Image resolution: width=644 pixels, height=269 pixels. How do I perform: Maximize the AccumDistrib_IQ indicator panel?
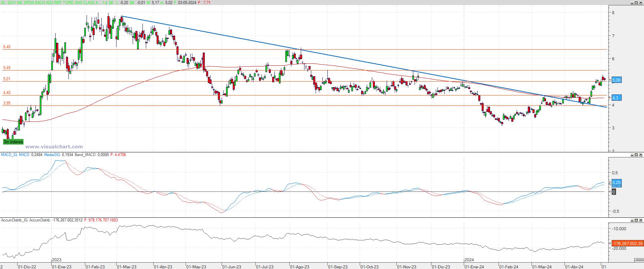click(x=637, y=220)
